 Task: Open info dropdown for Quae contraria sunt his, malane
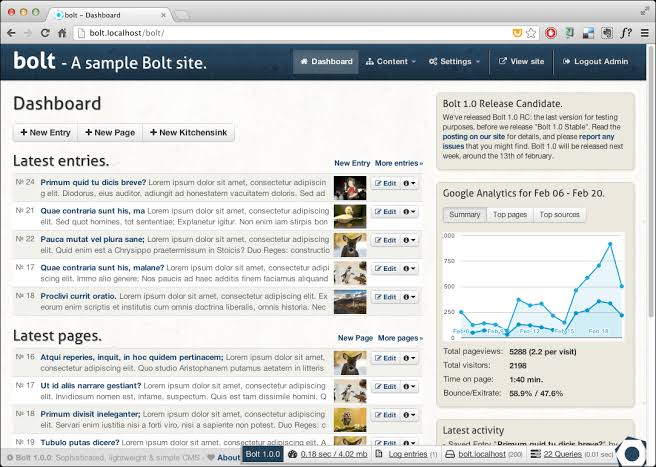point(409,269)
